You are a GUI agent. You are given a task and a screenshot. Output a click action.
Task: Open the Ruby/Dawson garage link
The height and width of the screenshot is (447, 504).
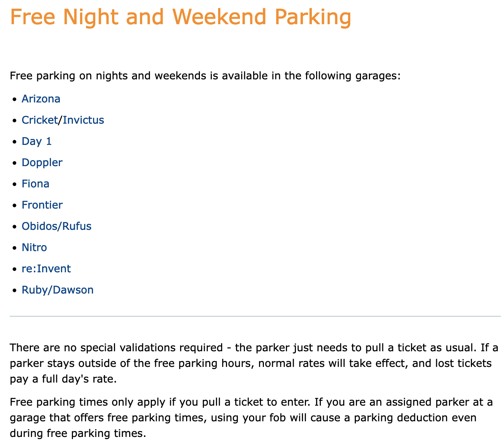(58, 290)
